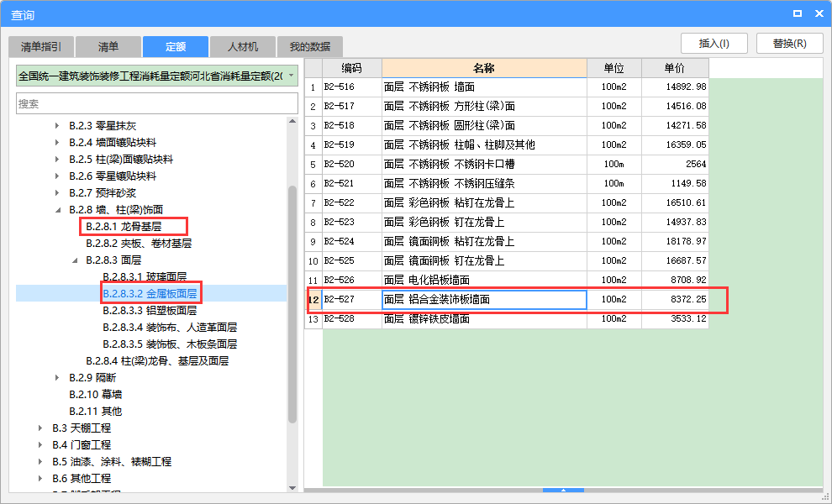832x504 pixels.
Task: Collapse the B.2.8 墙、柱(梁)饰面 node
Action: [x=57, y=210]
